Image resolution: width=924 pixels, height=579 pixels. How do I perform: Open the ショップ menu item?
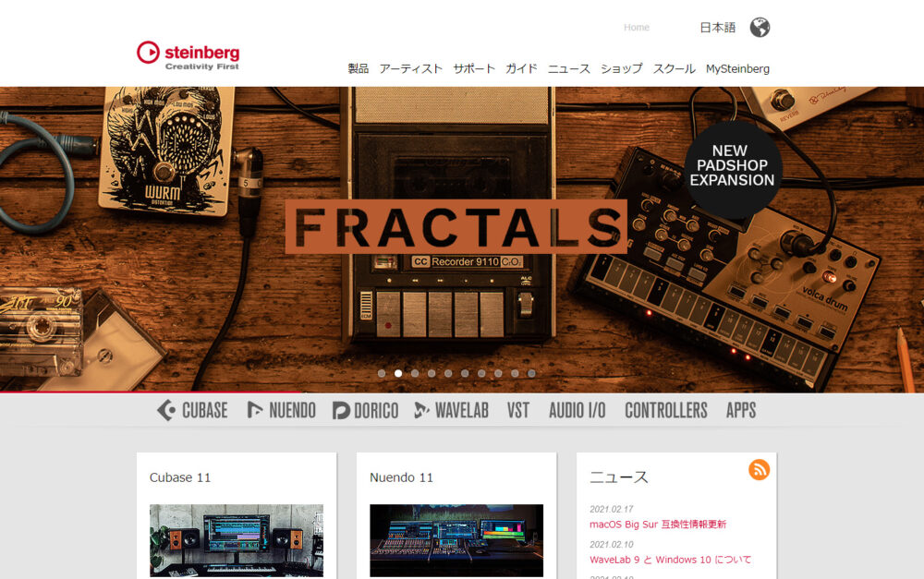pos(622,69)
